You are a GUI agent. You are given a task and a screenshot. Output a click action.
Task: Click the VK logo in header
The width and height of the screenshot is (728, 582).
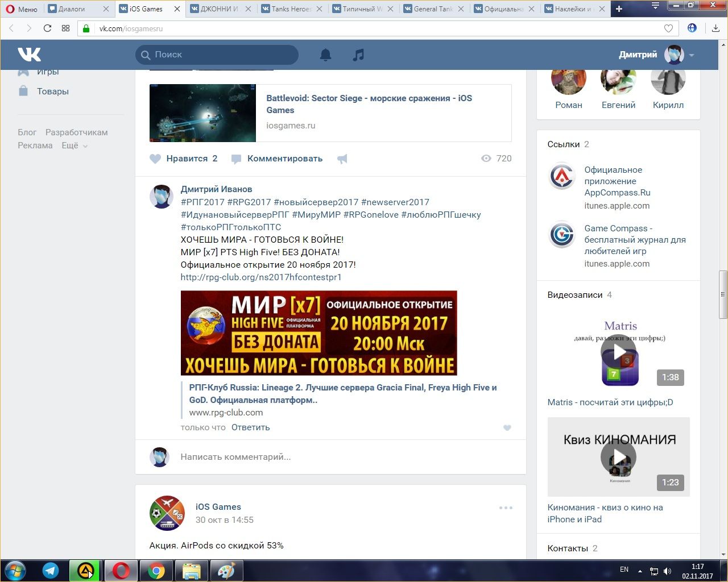point(29,55)
